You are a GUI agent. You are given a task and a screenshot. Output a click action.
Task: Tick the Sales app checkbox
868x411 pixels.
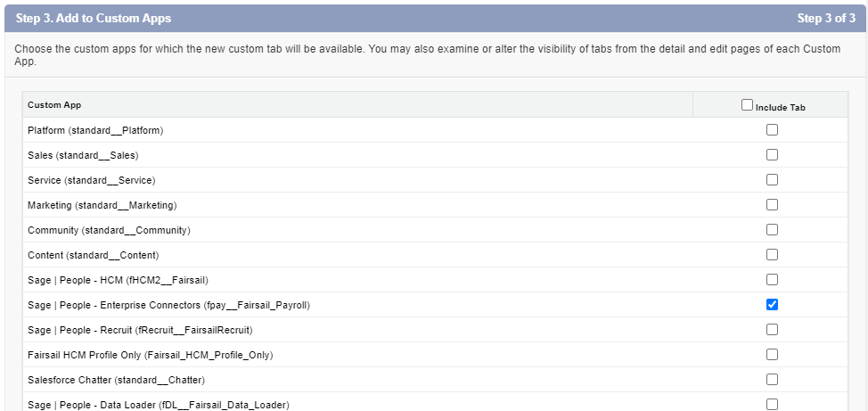(772, 155)
